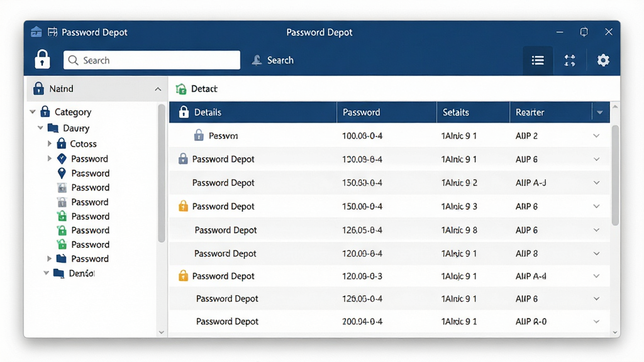Sort by the Password column header
This screenshot has height=362, width=644.
tap(387, 112)
